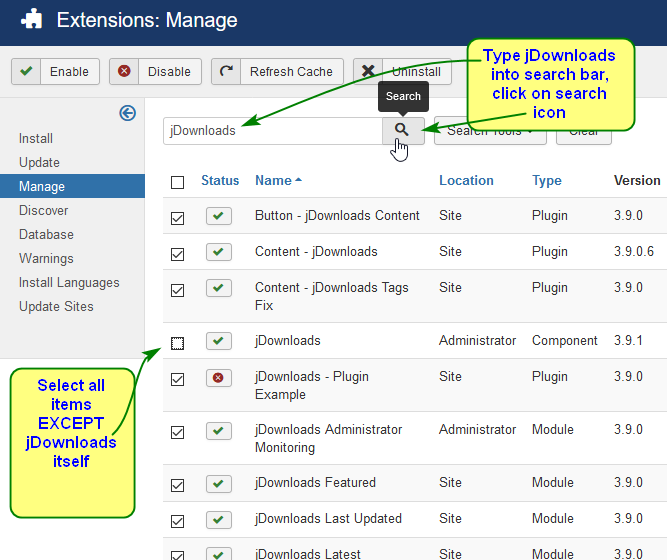Screen dimensions: 667x560
Task: Click the Disable button
Action: 155,71
